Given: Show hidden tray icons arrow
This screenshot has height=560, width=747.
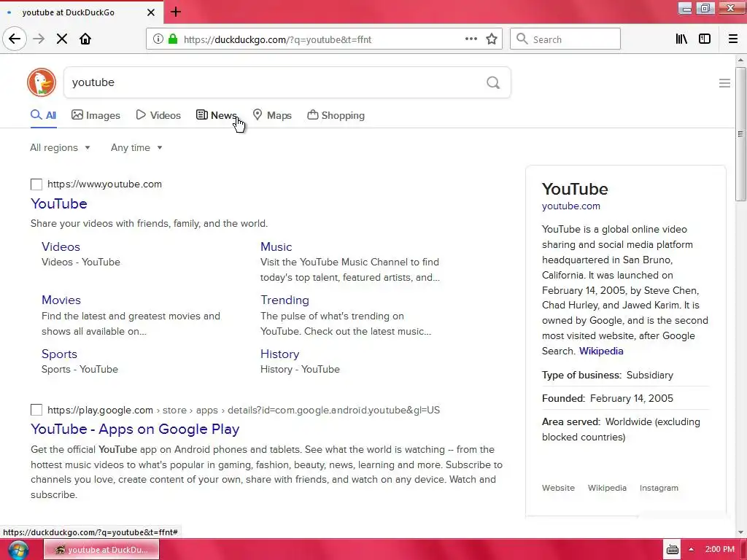Looking at the screenshot, I should [x=692, y=550].
